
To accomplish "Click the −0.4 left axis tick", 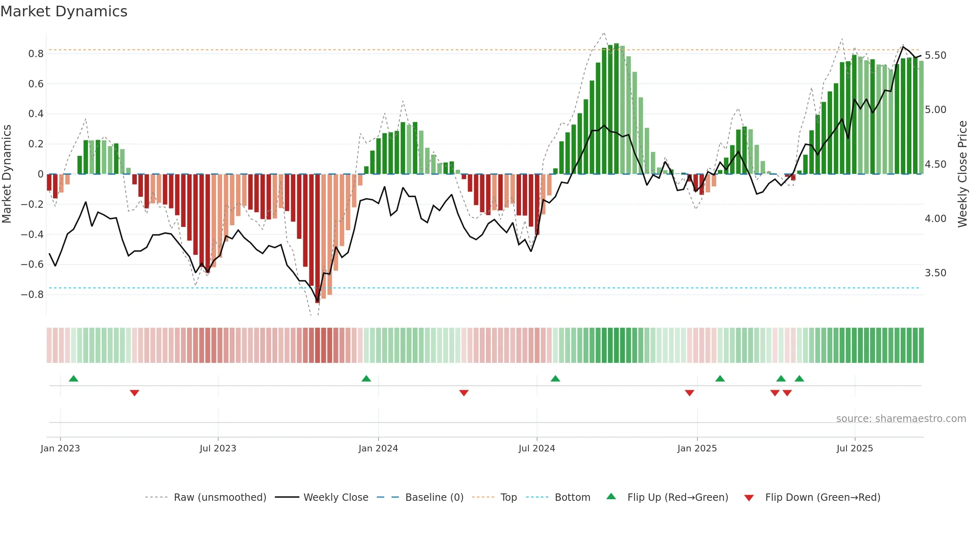I will [32, 234].
